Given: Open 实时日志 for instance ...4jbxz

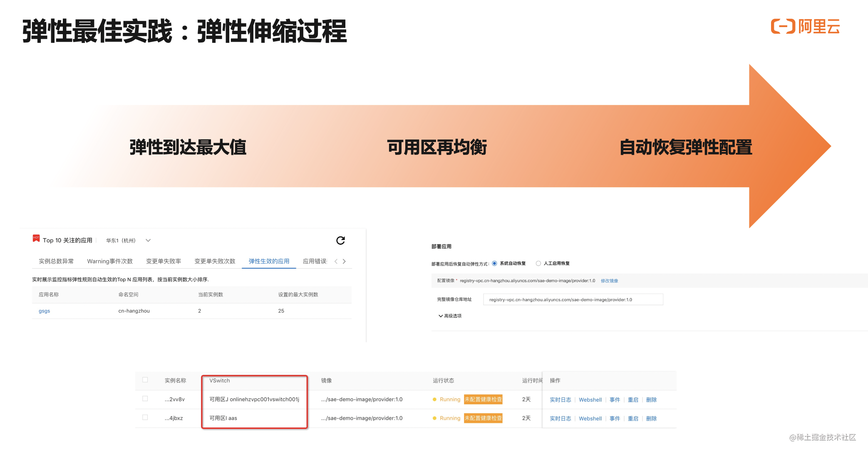Looking at the screenshot, I should pos(560,418).
